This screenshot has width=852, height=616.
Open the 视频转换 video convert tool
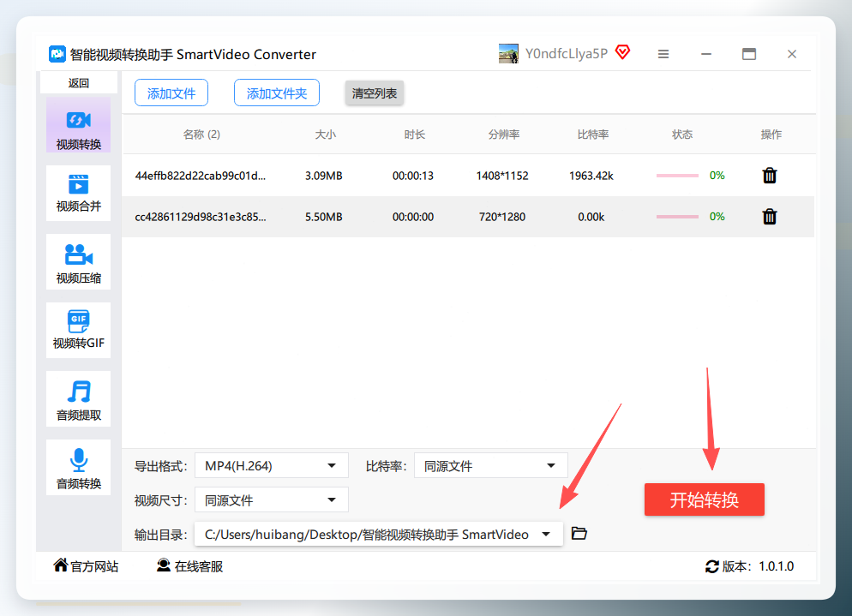(78, 125)
